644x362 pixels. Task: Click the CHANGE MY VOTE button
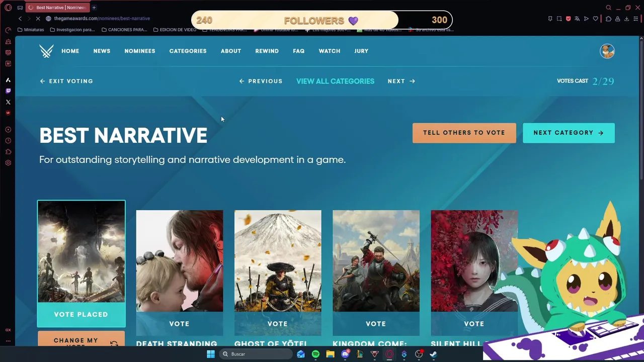[x=81, y=339]
